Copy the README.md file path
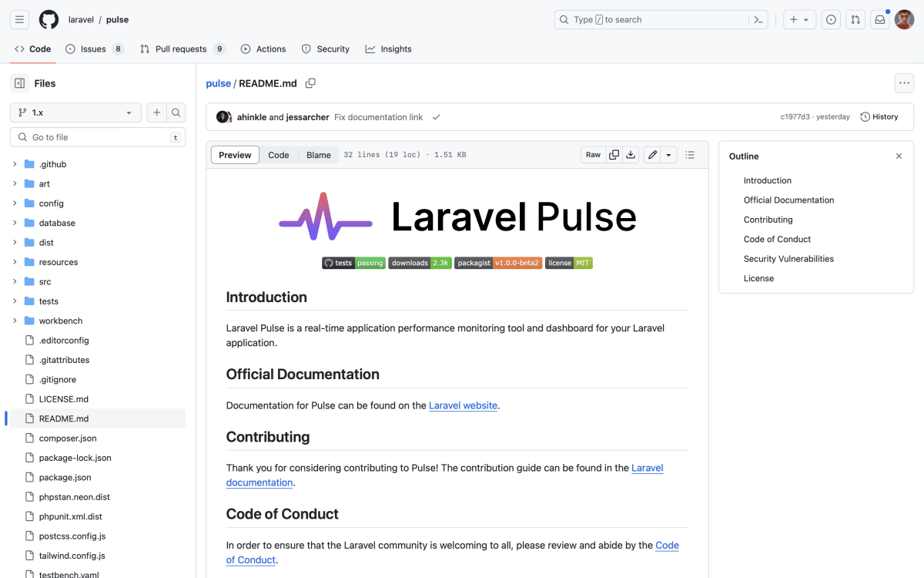 [310, 83]
